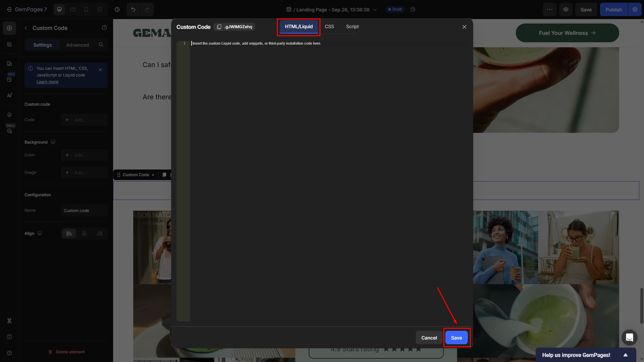
Task: Select the CSS tab
Action: coord(329,27)
